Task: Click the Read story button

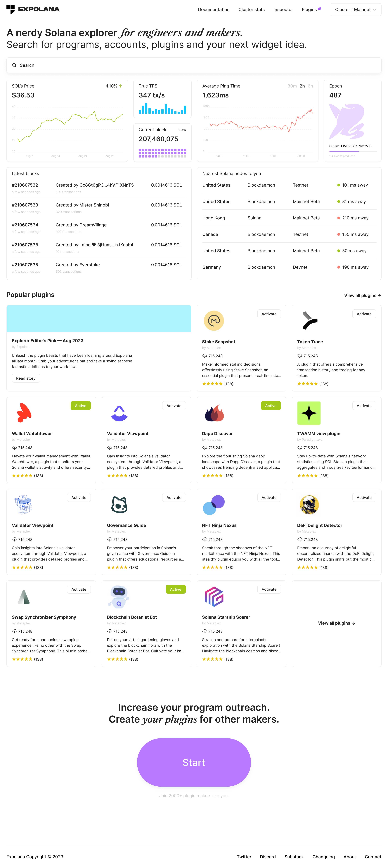Action: (x=26, y=378)
